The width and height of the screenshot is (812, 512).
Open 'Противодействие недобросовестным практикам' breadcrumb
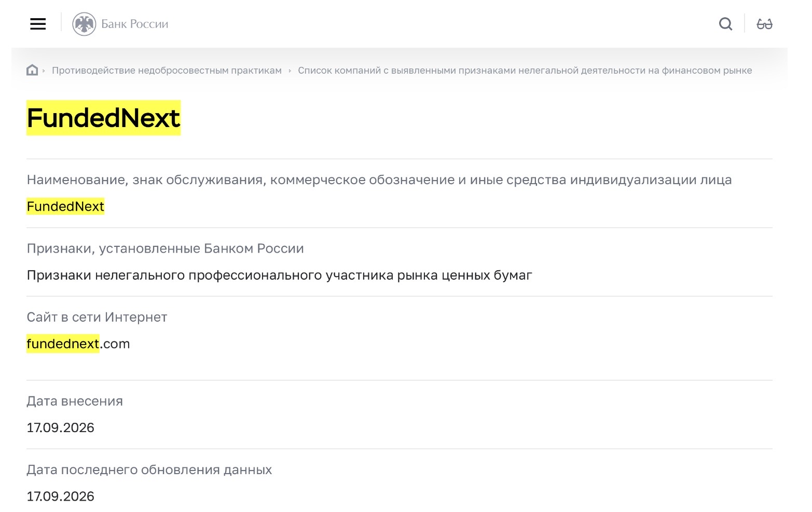[167, 71]
